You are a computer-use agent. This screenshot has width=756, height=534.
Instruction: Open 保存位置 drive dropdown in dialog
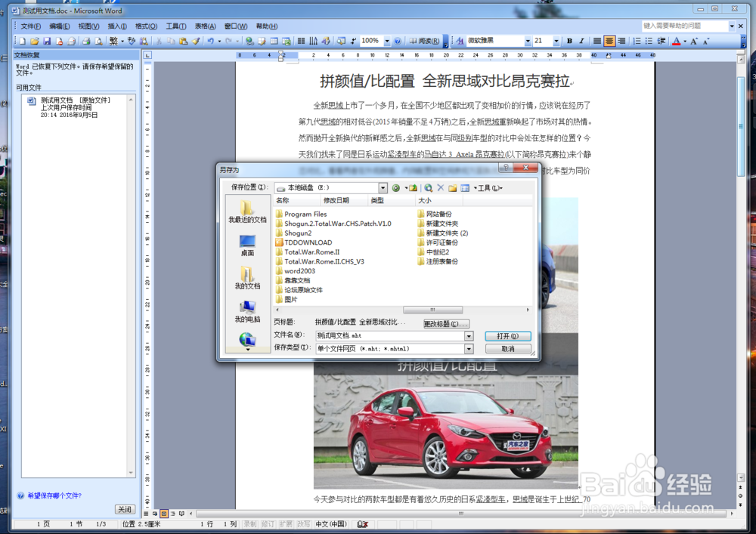(383, 188)
